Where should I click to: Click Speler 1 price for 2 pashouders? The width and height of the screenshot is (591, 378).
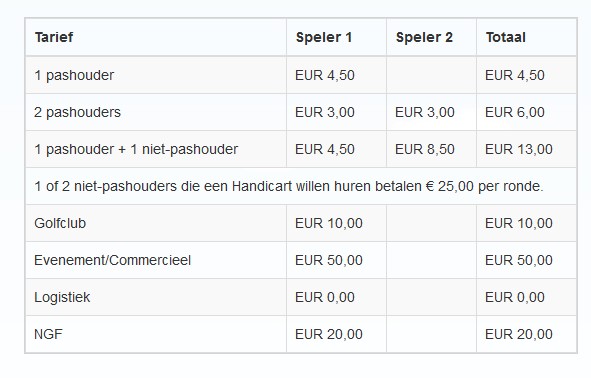pyautogui.click(x=325, y=112)
